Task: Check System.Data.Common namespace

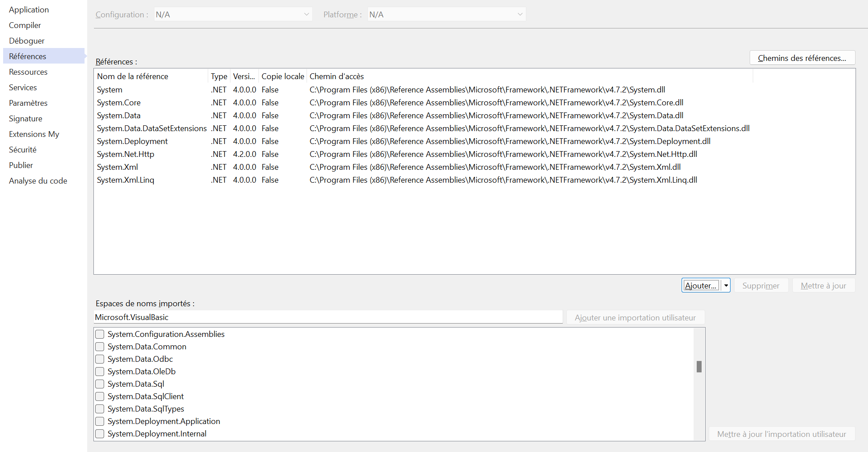Action: [x=100, y=347]
